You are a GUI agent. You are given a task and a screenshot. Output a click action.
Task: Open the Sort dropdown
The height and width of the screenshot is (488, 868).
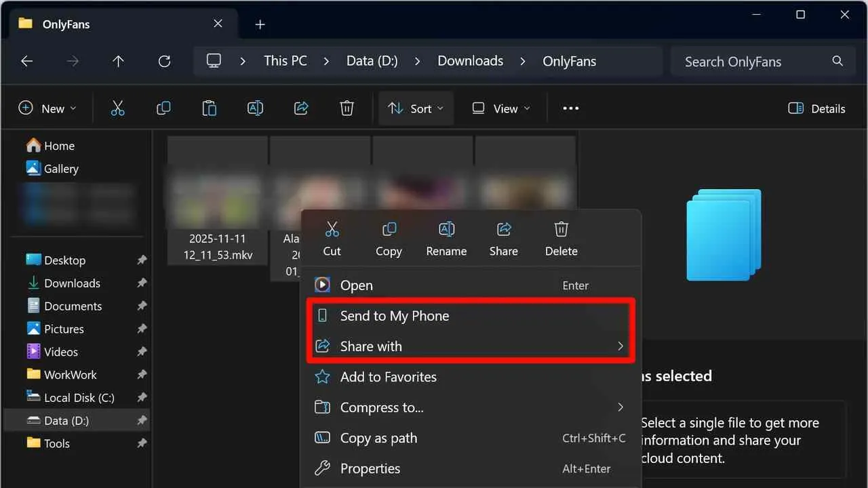416,108
